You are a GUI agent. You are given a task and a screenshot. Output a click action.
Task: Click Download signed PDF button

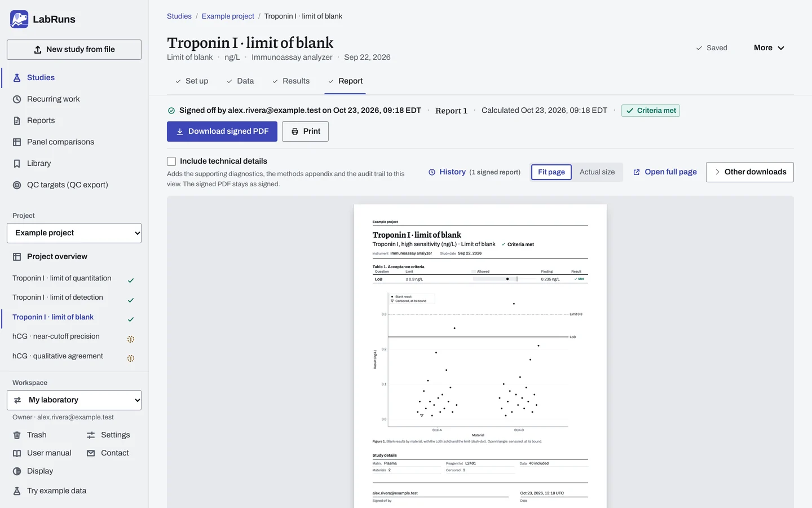click(x=222, y=132)
